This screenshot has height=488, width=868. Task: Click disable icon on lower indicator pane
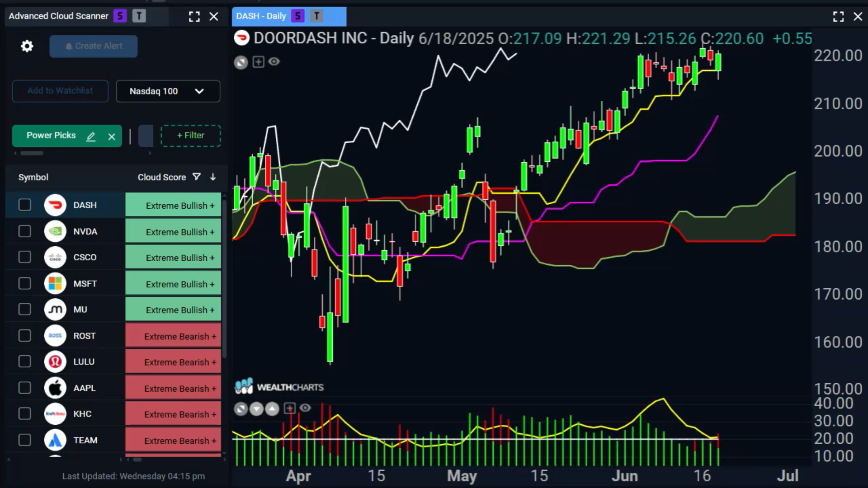point(241,409)
